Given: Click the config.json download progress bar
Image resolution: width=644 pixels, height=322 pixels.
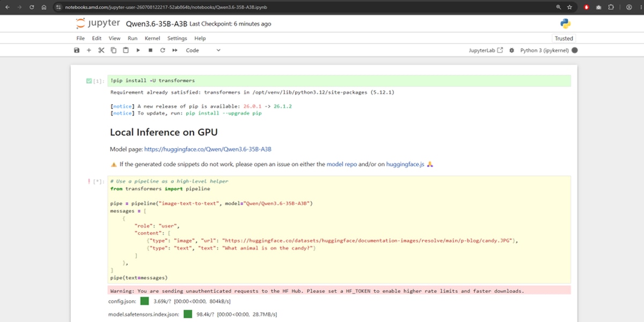Looking at the screenshot, I should click(x=145, y=301).
